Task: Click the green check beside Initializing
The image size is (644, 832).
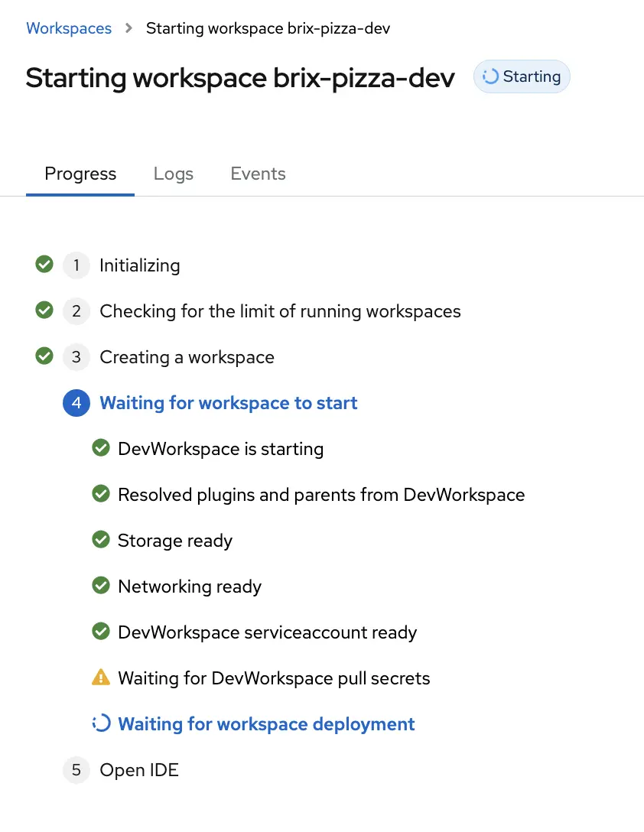Action: (x=44, y=264)
